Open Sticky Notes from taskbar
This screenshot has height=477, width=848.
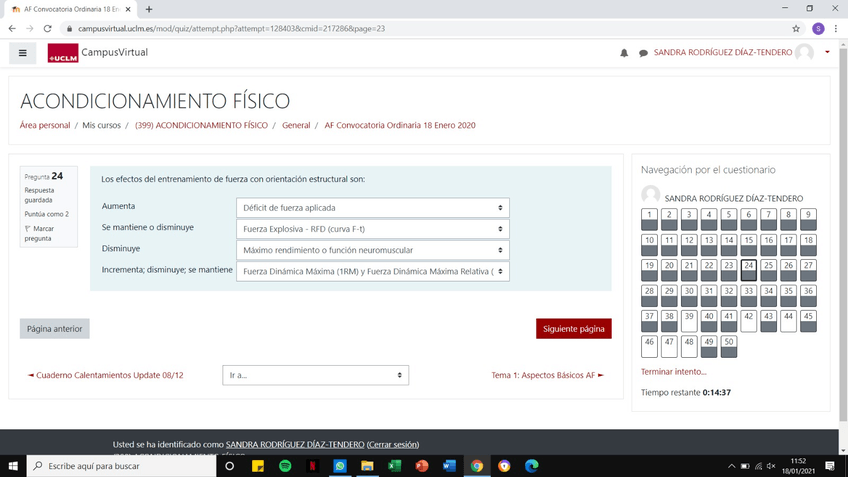(257, 466)
